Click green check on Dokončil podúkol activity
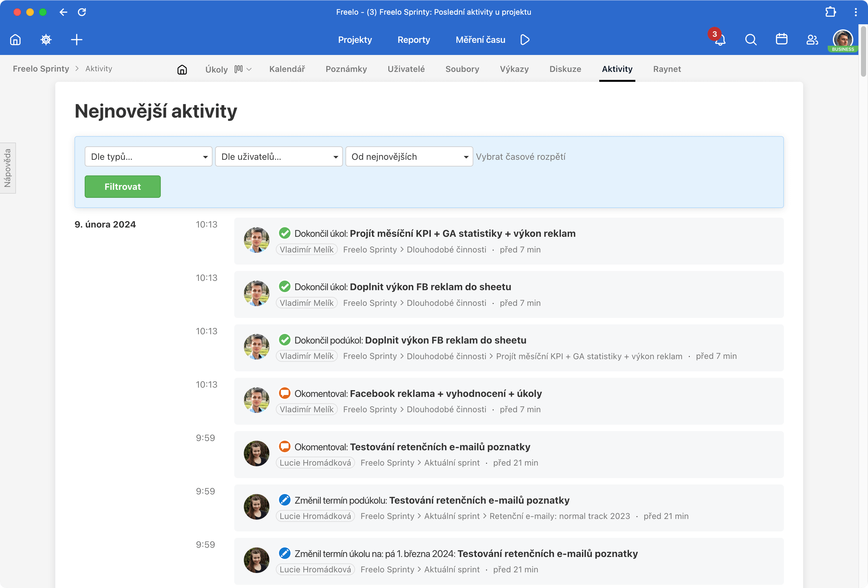 click(285, 340)
